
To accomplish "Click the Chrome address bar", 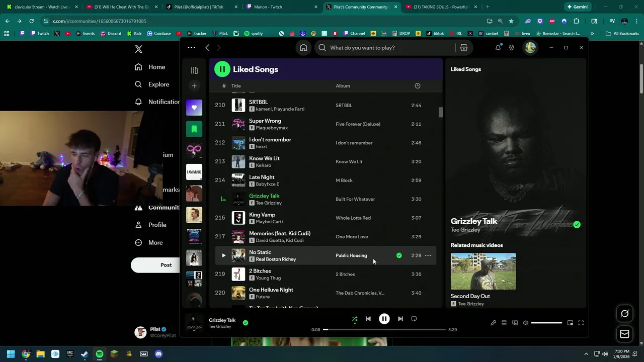I will pyautogui.click(x=267, y=21).
